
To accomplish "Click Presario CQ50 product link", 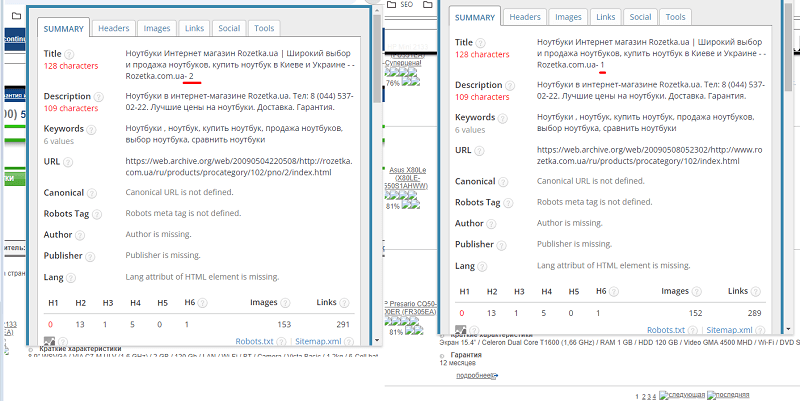I will point(410,307).
